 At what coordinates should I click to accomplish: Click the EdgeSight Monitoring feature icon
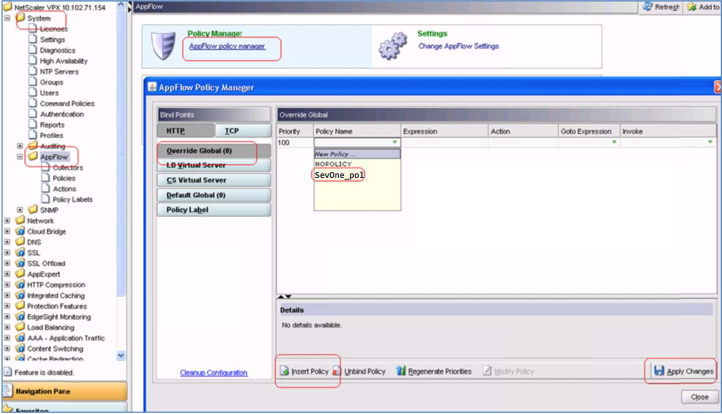(x=20, y=316)
